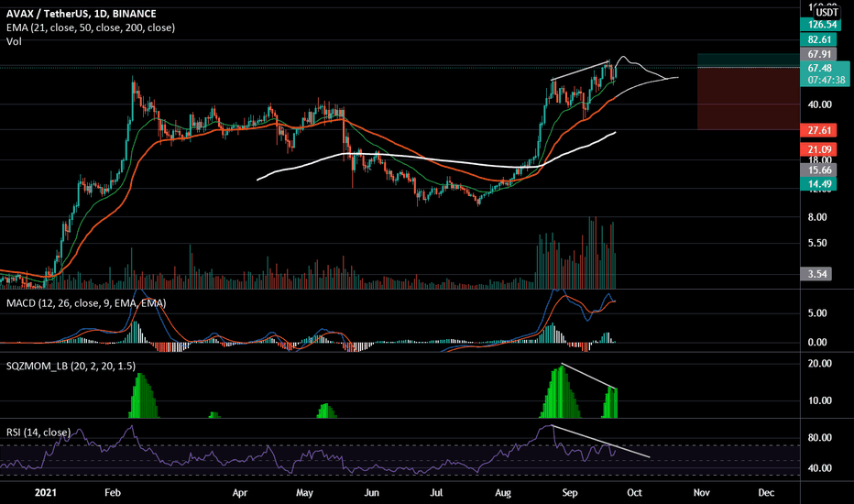
Task: Click the AVAX / TetherUS symbol title
Action: click(x=82, y=14)
